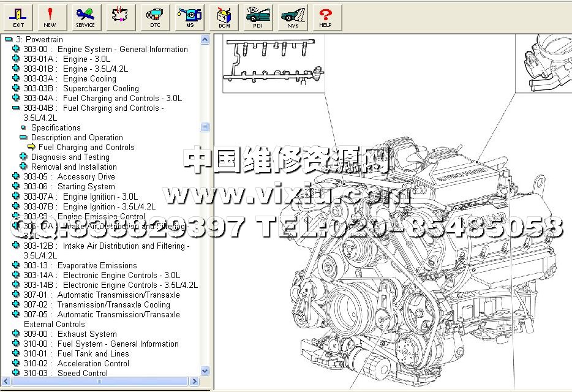This screenshot has width=572, height=392.
Task: Expand 303-00 Engine System General Information
Action: point(16,49)
